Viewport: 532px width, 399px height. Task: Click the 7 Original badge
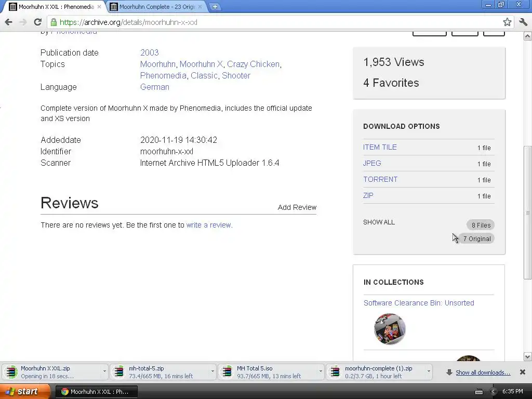(477, 238)
